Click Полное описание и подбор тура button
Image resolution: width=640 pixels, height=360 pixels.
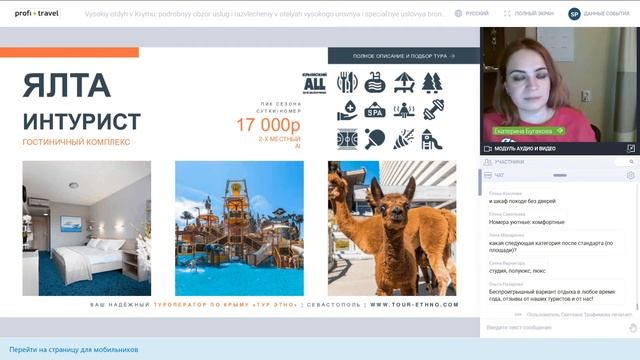tap(404, 56)
